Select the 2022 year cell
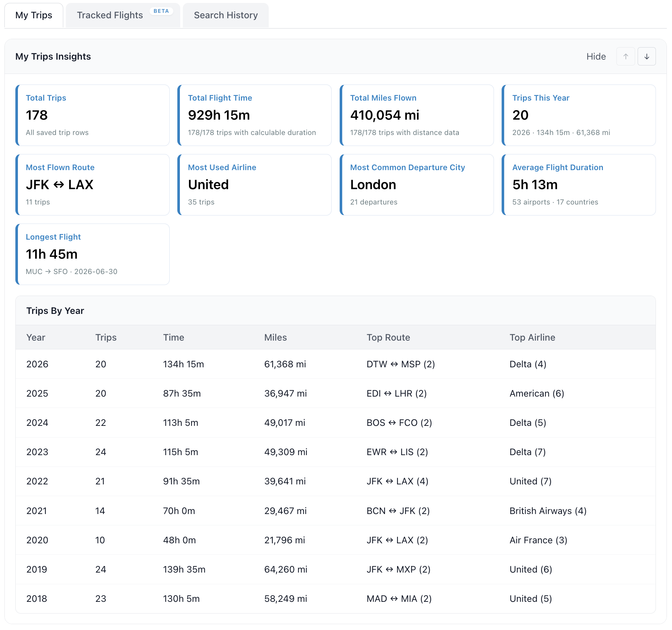672x630 pixels. [x=37, y=481]
